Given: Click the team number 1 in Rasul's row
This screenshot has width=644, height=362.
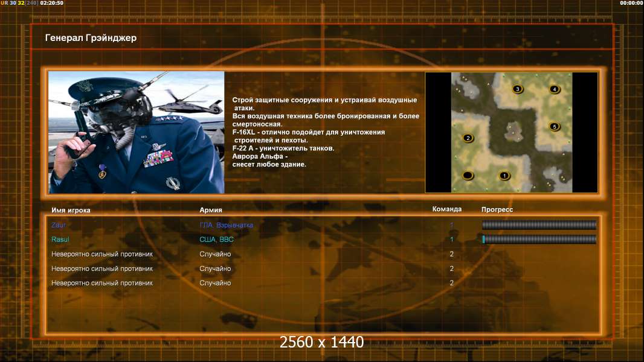Looking at the screenshot, I should 451,240.
